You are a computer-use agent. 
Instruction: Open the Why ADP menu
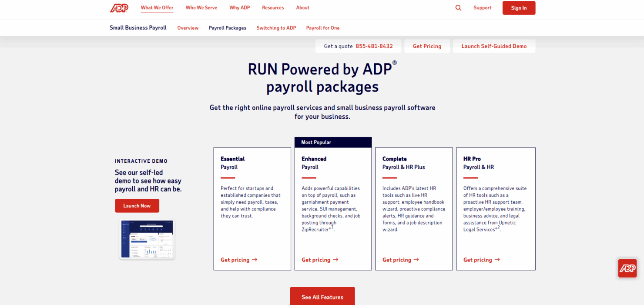240,8
